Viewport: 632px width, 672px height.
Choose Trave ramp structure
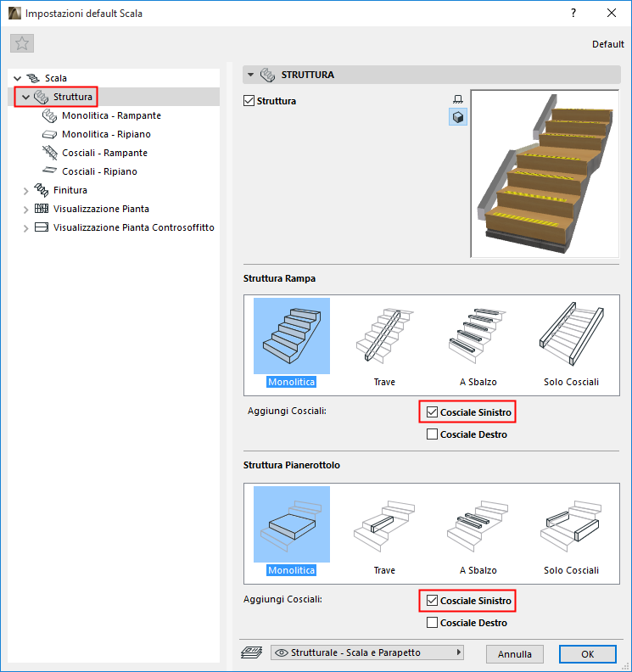click(x=384, y=343)
